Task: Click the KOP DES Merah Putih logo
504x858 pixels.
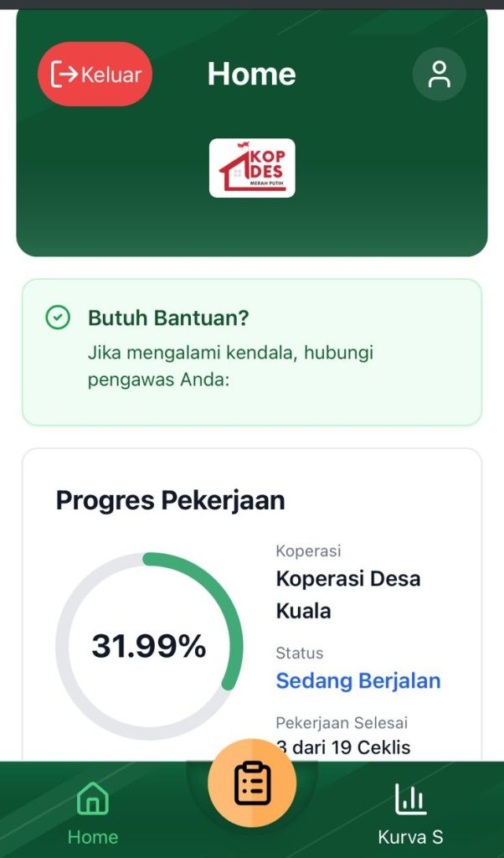Action: (x=252, y=168)
